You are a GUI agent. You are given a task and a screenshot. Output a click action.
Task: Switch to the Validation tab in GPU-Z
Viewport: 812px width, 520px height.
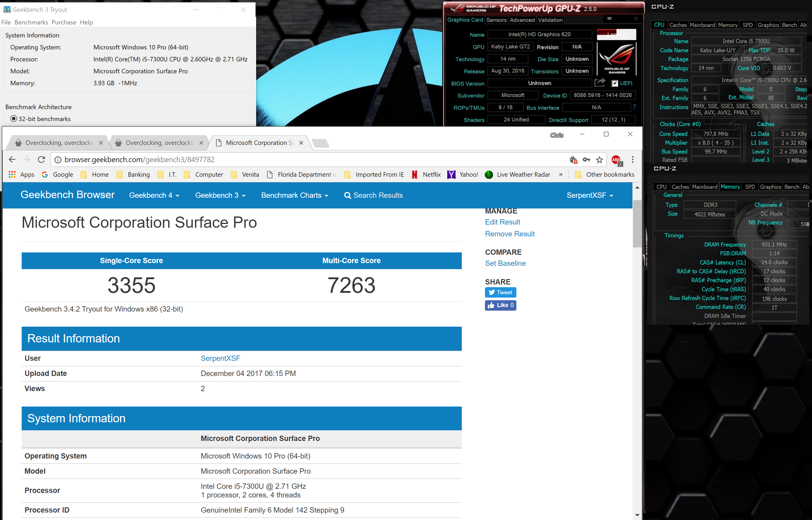coord(550,20)
